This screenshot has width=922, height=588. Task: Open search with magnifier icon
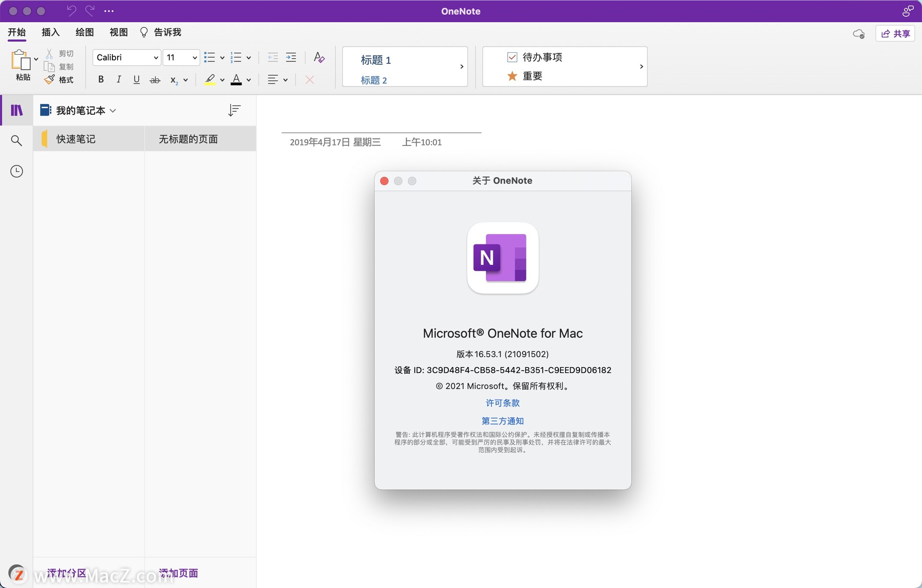[16, 141]
